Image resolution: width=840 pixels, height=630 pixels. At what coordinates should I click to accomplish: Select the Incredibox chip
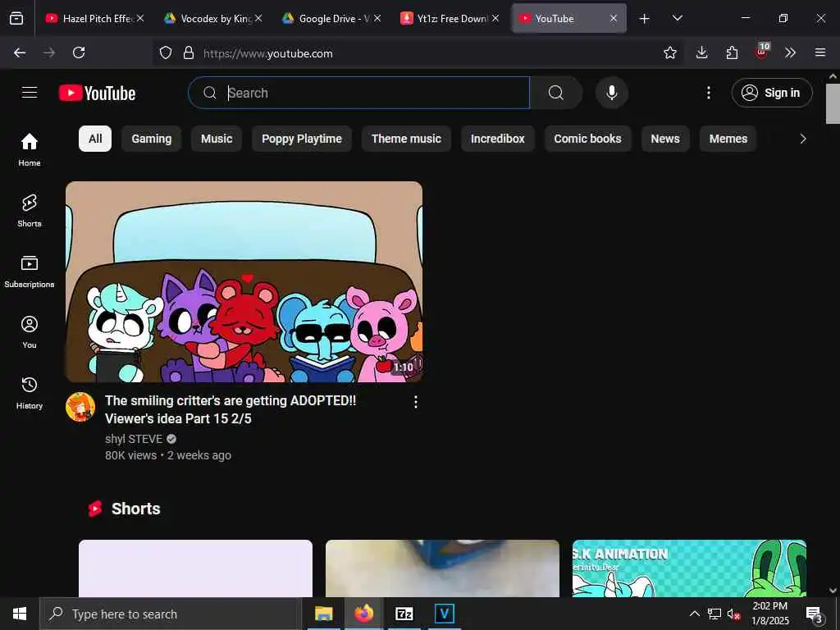tap(498, 139)
